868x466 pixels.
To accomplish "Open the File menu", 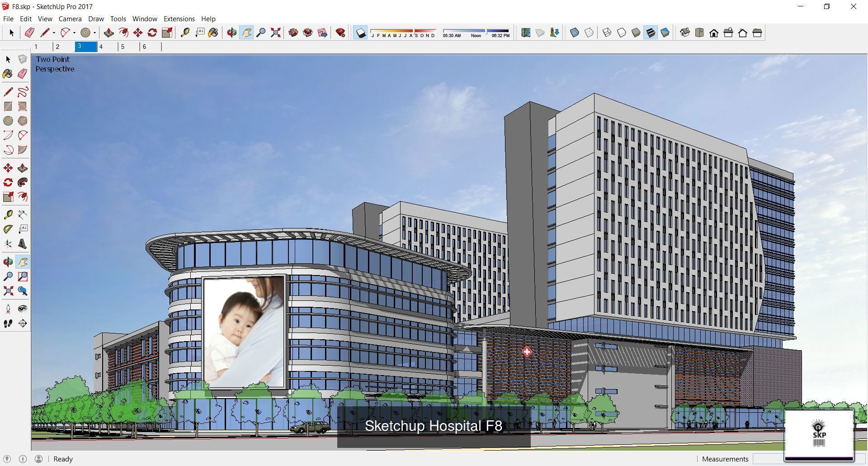I will [x=8, y=19].
